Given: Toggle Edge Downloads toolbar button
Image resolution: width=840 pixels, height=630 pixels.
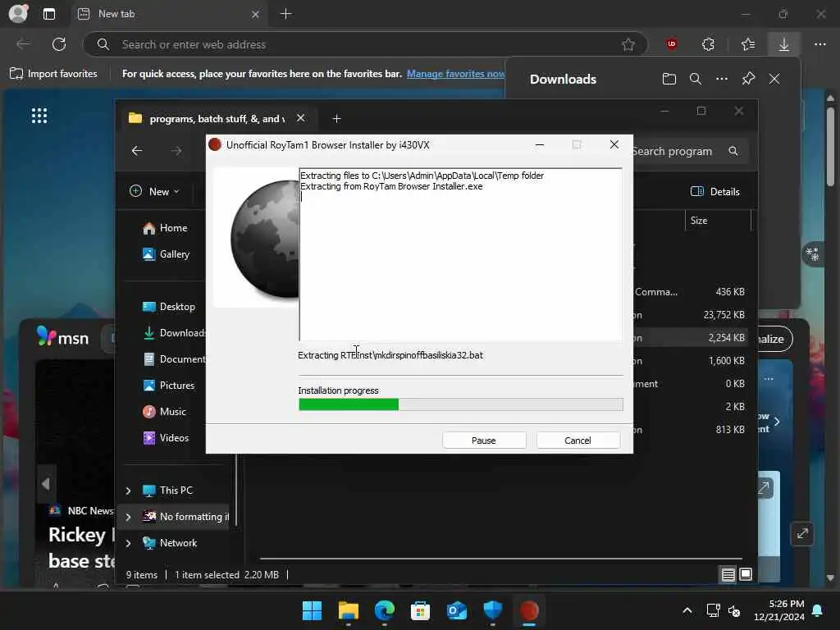Looking at the screenshot, I should [x=783, y=44].
